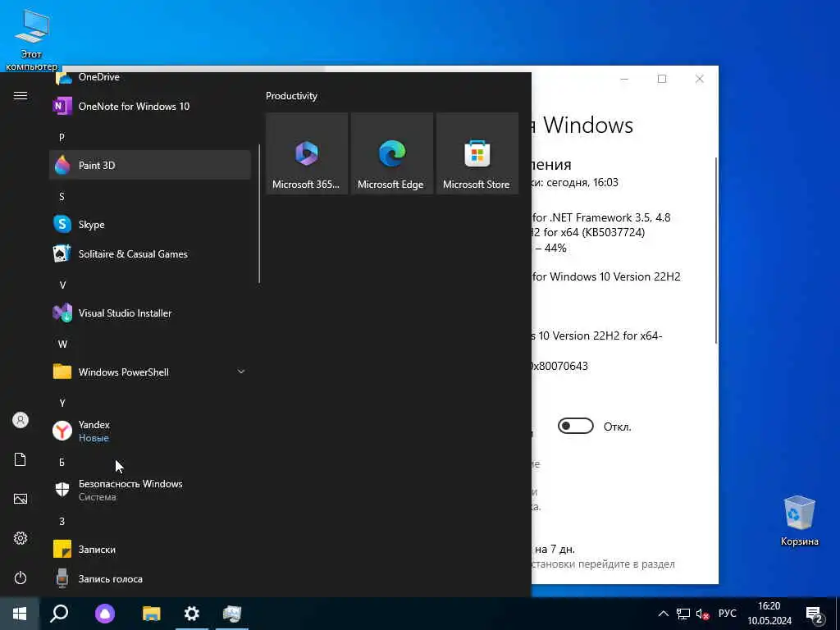
Task: Open Pictures from the Start sidebar
Action: [21, 499]
